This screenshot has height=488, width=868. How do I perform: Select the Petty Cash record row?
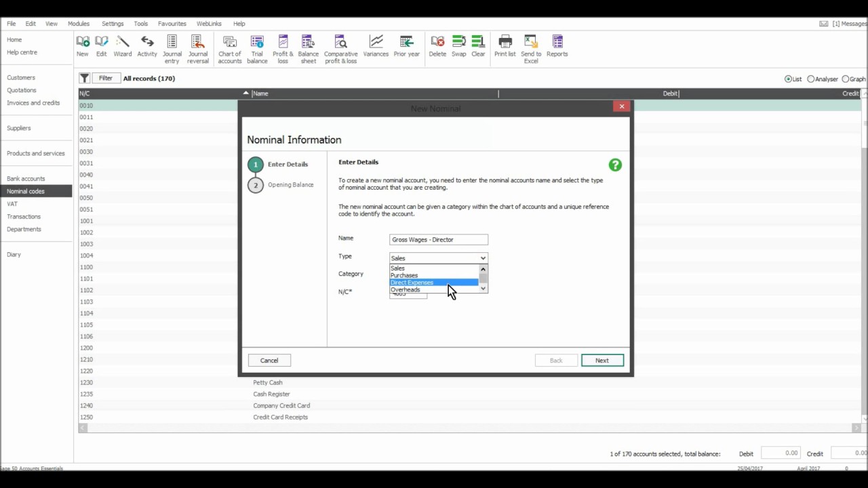469,383
